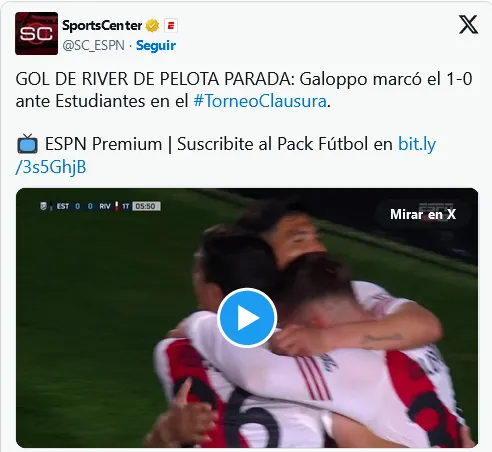Click the SportsCenter display name
Screen dimensions: 492x452
click(102, 26)
